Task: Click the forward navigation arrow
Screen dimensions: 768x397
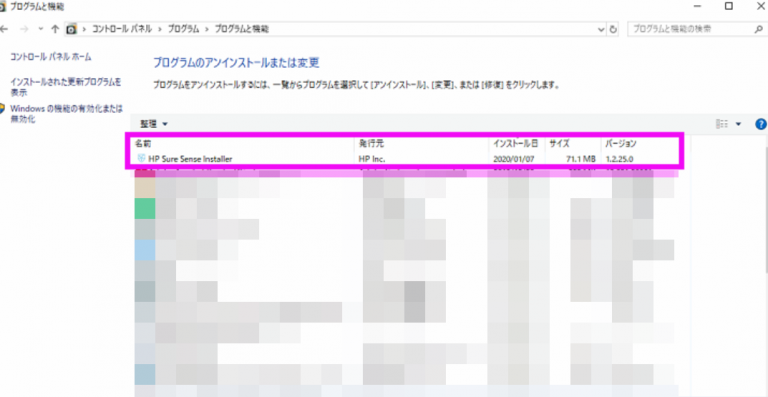Action: 24,29
